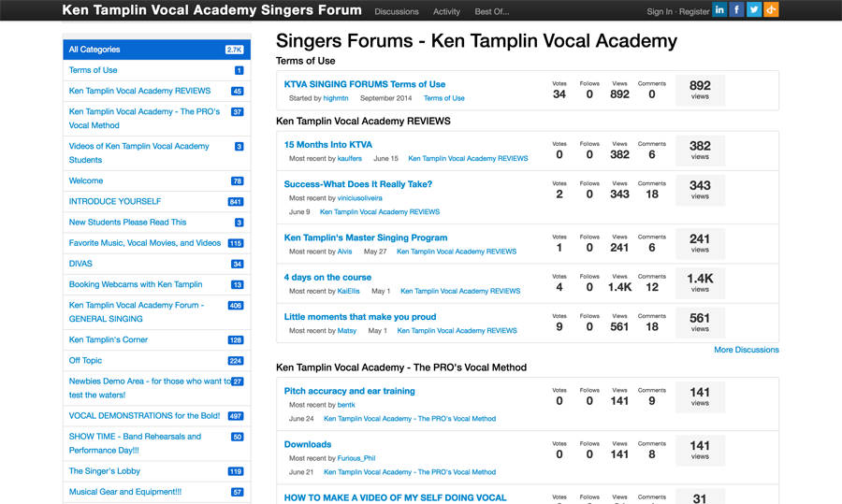The width and height of the screenshot is (842, 504).
Task: View KaiEllis user profile
Action: point(349,291)
